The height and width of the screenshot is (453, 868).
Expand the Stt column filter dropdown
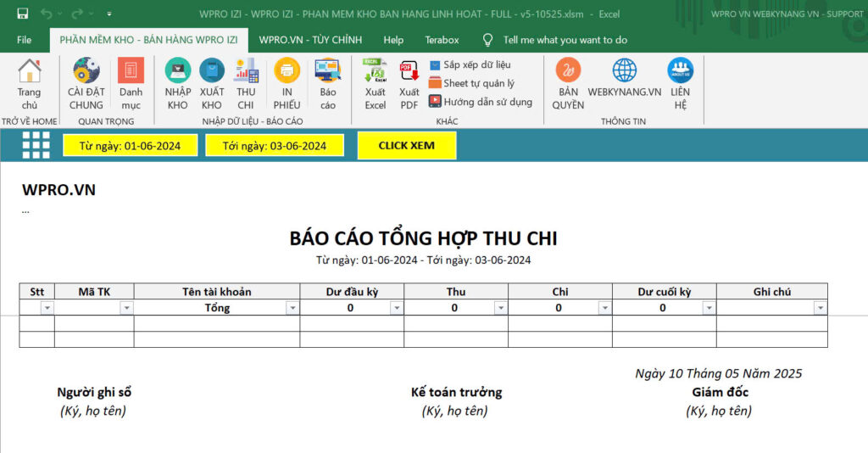(47, 308)
